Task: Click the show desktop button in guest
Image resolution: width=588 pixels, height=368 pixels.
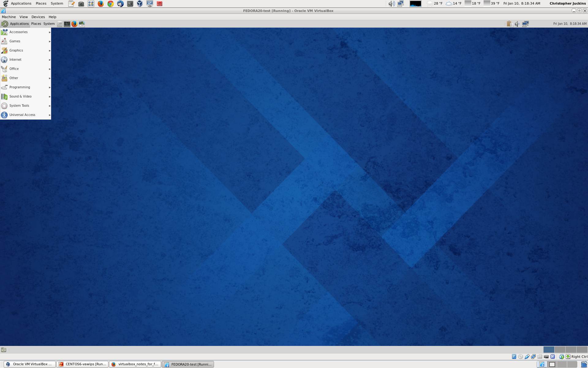Action: coord(4,350)
